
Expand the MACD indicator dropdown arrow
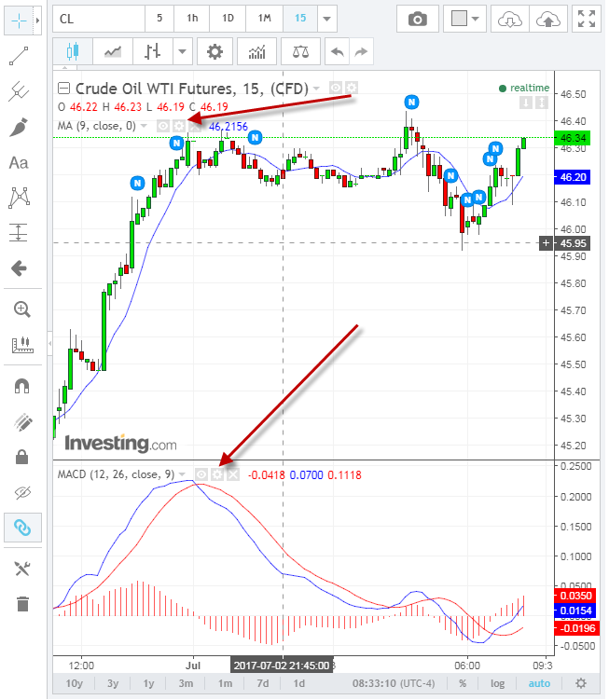pos(183,474)
